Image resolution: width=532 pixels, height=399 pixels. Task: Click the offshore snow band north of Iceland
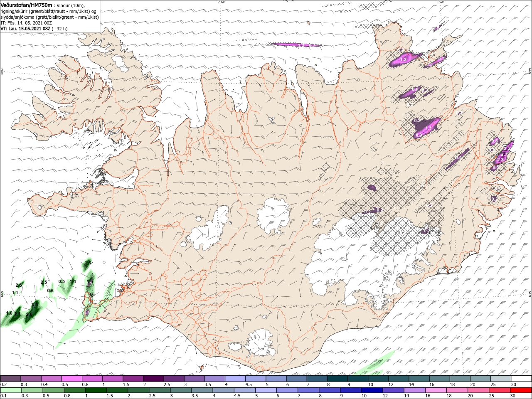[296, 44]
